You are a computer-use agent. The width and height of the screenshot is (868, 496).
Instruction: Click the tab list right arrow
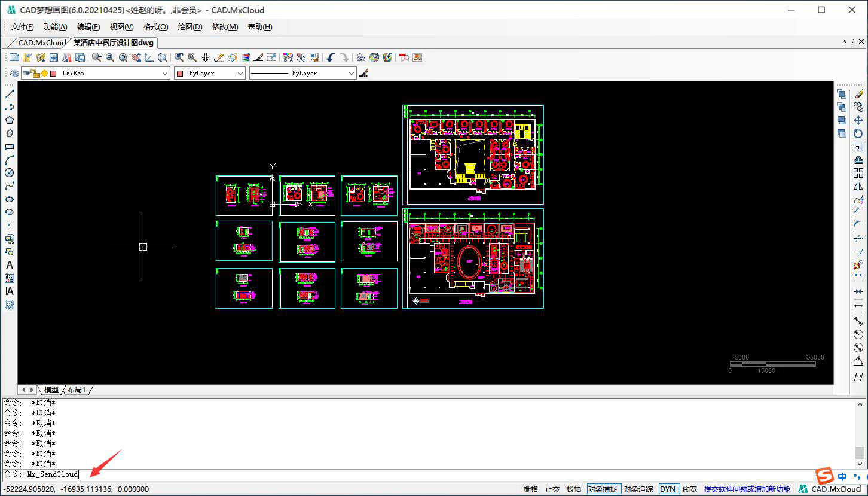853,41
